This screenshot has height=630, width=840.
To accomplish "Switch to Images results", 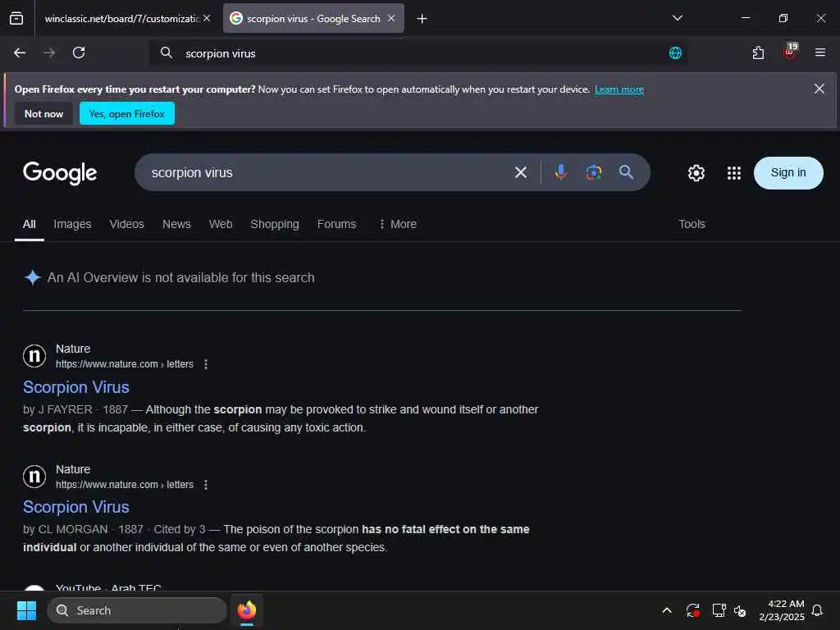I will (72, 224).
